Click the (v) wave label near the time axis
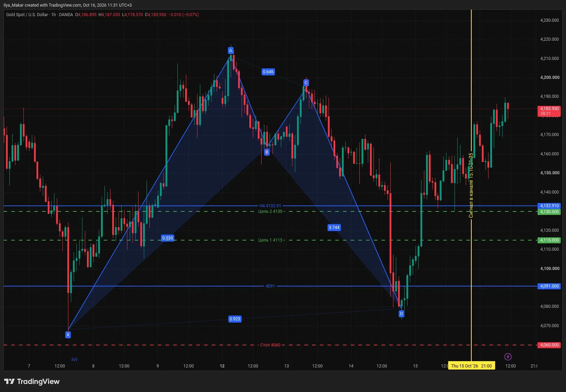Screen dimensions: 566x392 click(x=74, y=359)
